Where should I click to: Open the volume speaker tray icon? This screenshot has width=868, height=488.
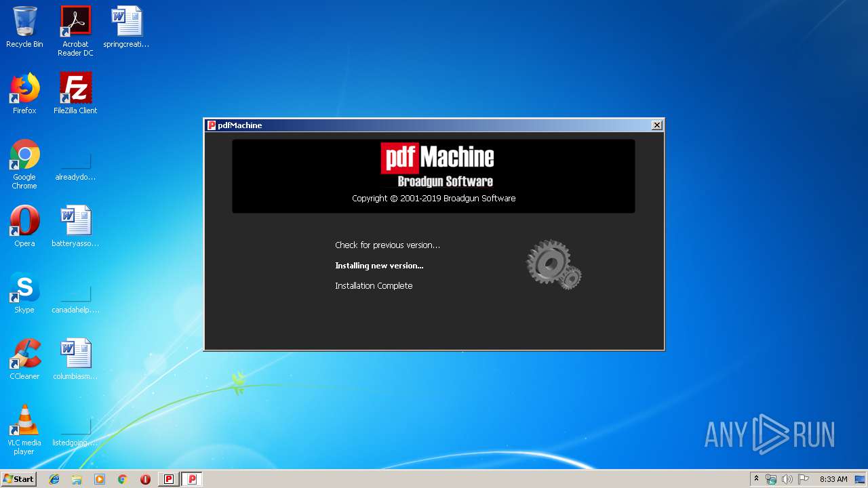tap(787, 479)
